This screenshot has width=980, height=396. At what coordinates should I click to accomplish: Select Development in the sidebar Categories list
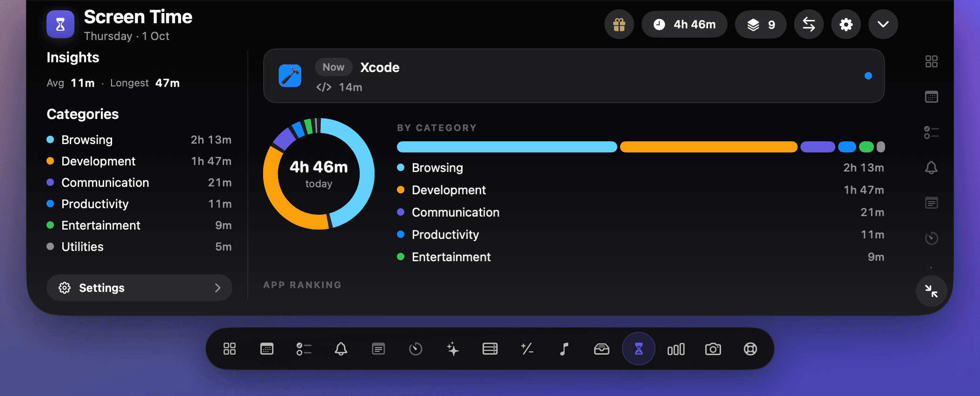pos(139,161)
